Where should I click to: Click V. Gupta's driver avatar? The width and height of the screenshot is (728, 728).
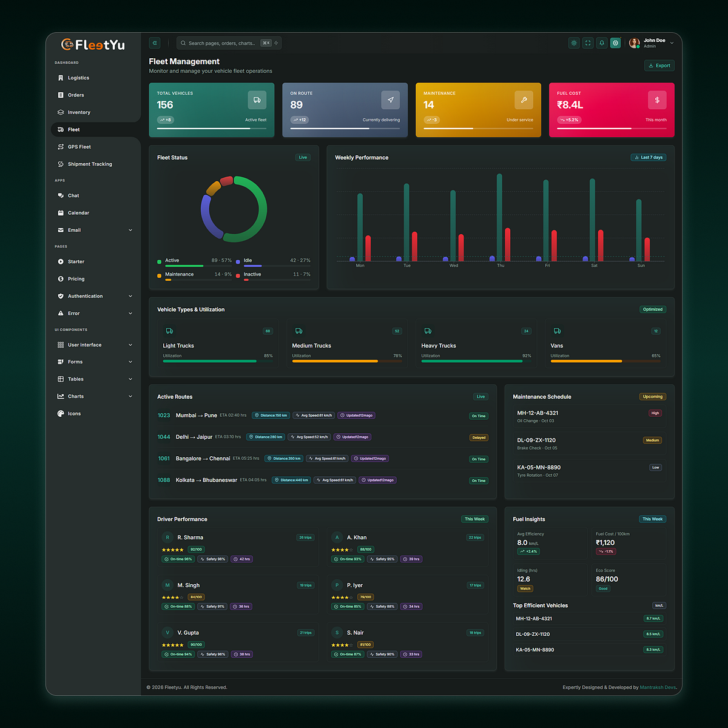167,633
